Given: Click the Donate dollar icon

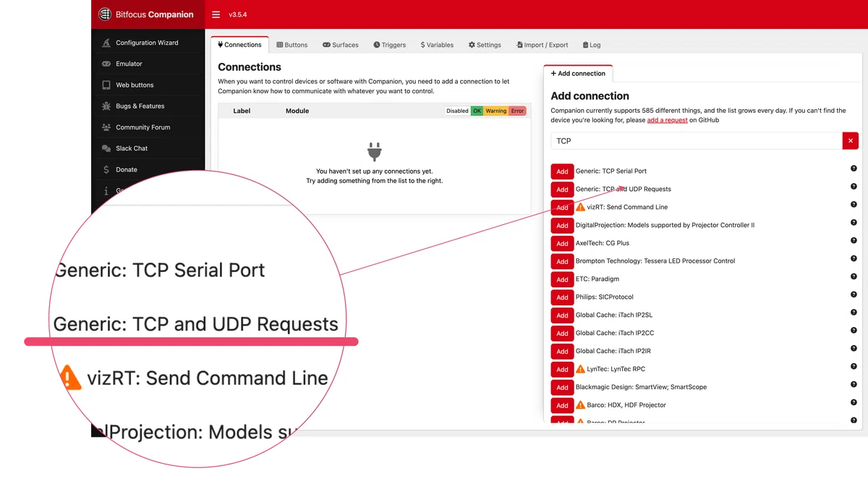Looking at the screenshot, I should pyautogui.click(x=106, y=169).
